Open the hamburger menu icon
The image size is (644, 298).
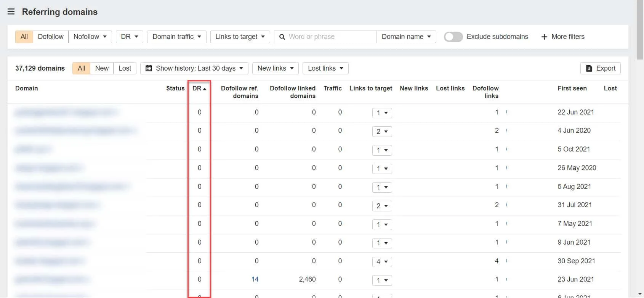[x=11, y=12]
